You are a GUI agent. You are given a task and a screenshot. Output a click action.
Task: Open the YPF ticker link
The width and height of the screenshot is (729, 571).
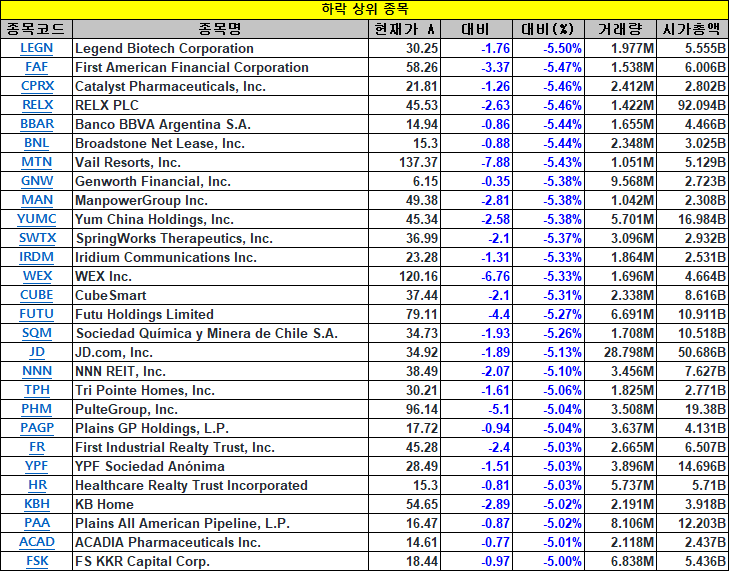click(37, 466)
